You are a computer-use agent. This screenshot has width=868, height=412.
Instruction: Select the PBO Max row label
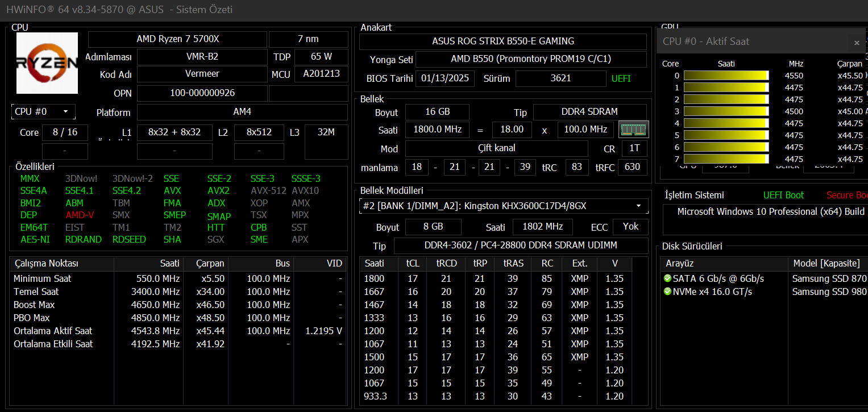click(31, 318)
